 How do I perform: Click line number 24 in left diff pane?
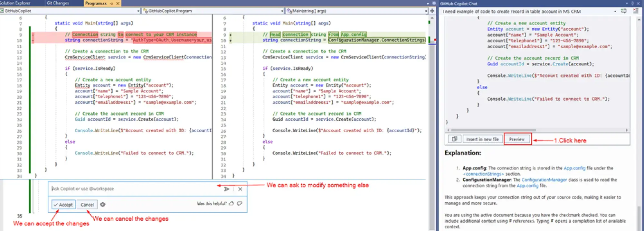tap(19, 119)
